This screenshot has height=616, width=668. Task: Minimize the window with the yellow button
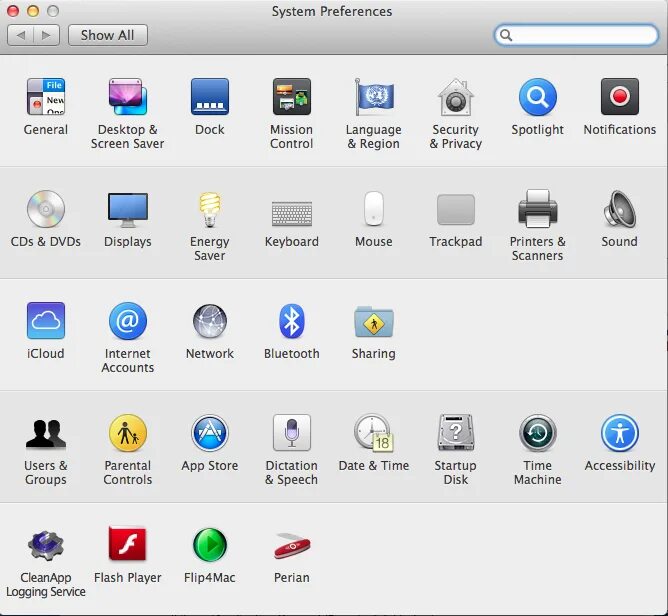(33, 11)
